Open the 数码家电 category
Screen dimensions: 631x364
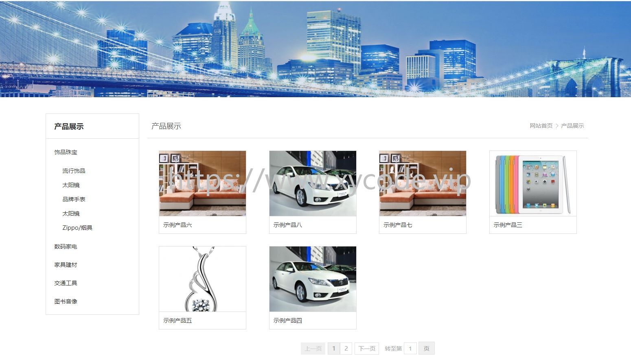pos(66,246)
